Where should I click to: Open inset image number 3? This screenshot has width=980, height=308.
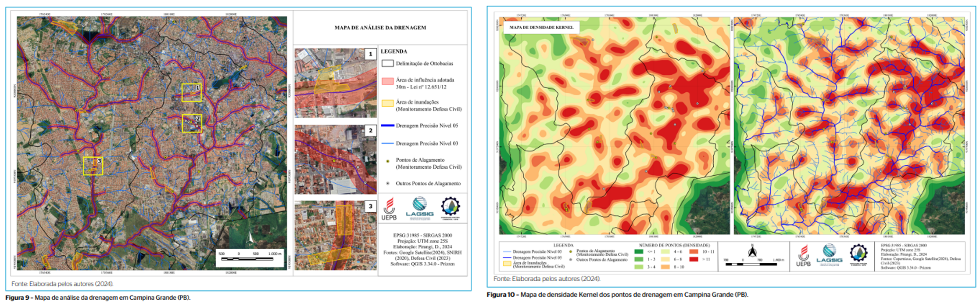point(336,236)
